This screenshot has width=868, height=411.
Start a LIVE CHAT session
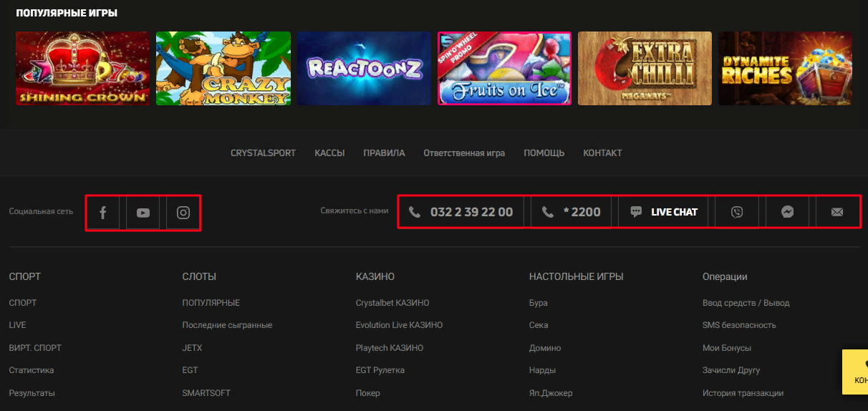[664, 212]
